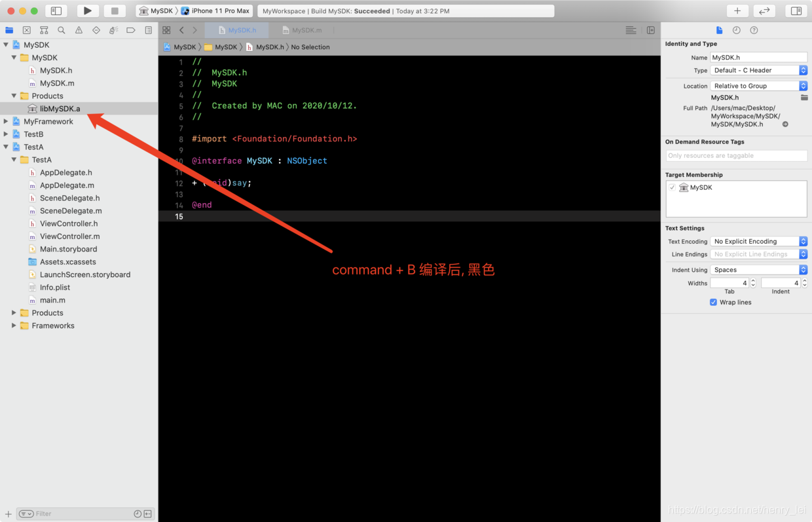This screenshot has width=812, height=522.
Task: Open related items grid icon
Action: [166, 30]
